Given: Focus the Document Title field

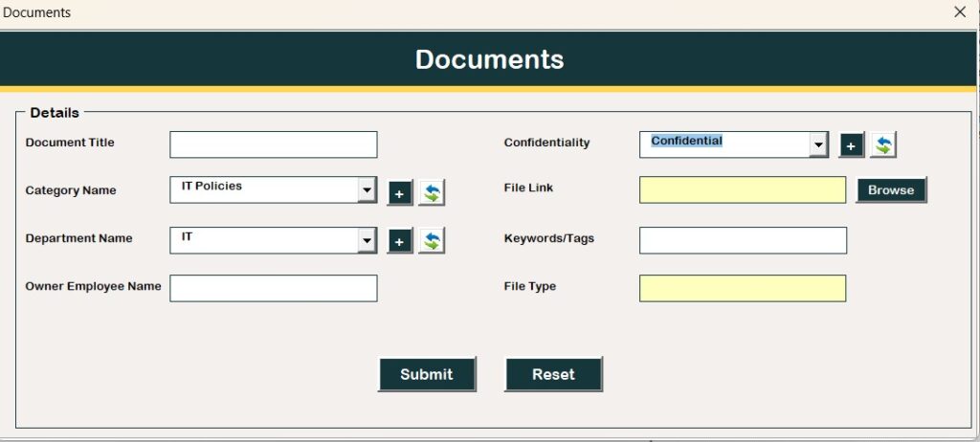Looking at the screenshot, I should [x=273, y=144].
